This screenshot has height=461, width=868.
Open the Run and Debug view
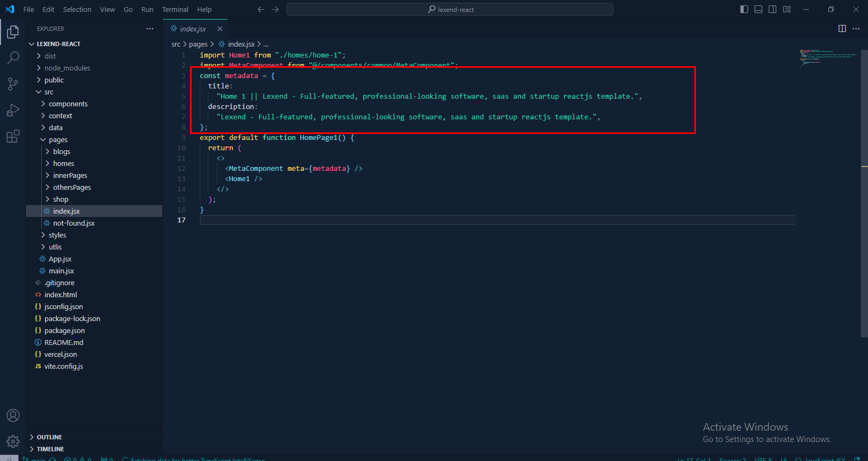pos(13,110)
